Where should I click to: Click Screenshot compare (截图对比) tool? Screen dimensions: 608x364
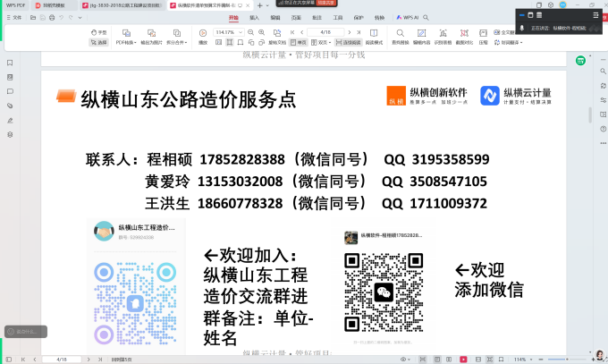[464, 38]
